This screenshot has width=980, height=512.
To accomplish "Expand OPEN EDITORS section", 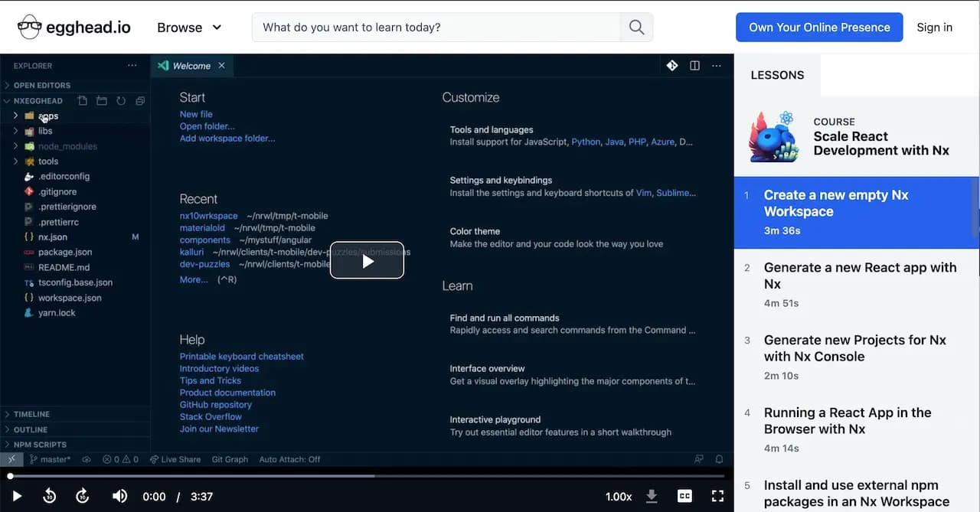I will (41, 86).
